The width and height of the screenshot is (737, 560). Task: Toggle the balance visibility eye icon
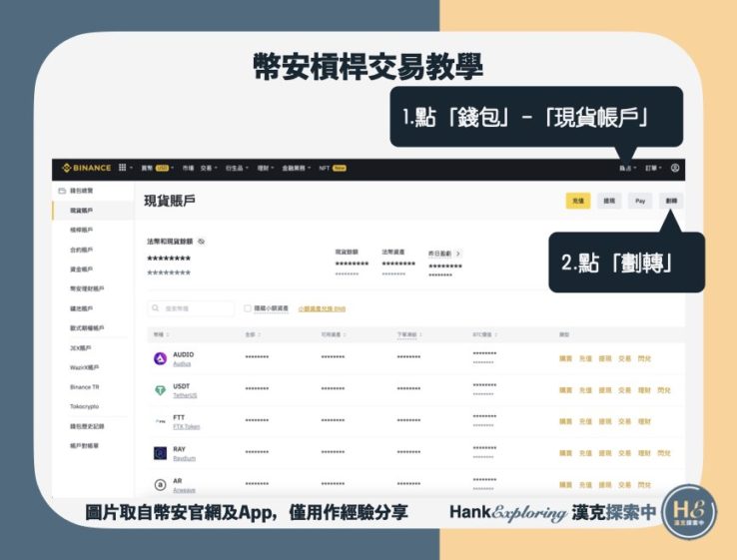point(201,242)
